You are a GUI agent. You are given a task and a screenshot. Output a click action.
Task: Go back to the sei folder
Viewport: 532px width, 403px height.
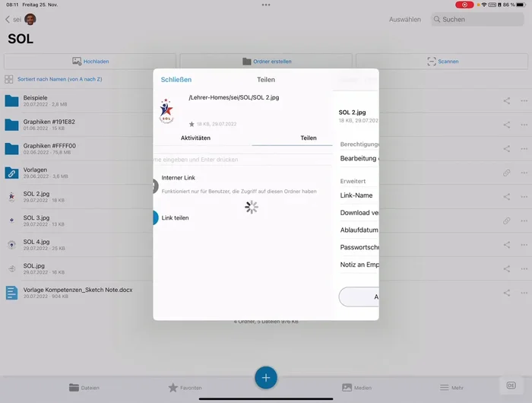click(x=13, y=19)
